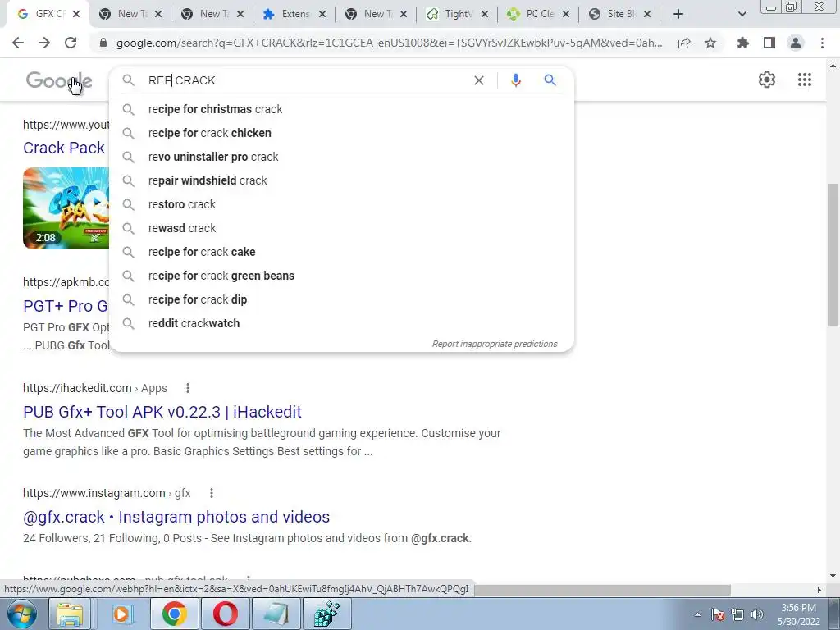This screenshot has height=630, width=840.
Task: Click Report inappropriate predictions link
Action: [x=495, y=344]
